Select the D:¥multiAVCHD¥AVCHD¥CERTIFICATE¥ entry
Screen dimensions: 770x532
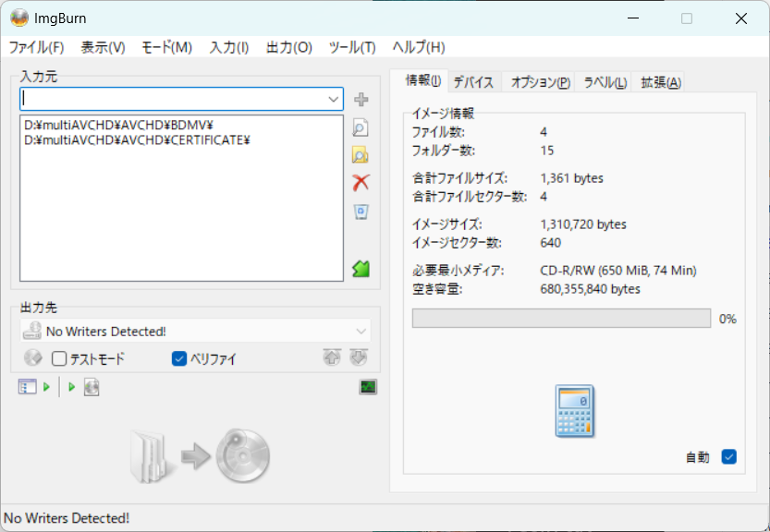point(137,140)
